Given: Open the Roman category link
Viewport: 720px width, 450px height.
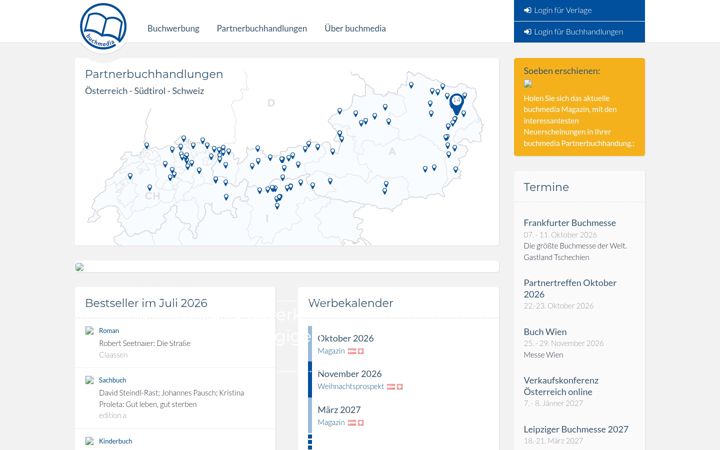Looking at the screenshot, I should (109, 331).
